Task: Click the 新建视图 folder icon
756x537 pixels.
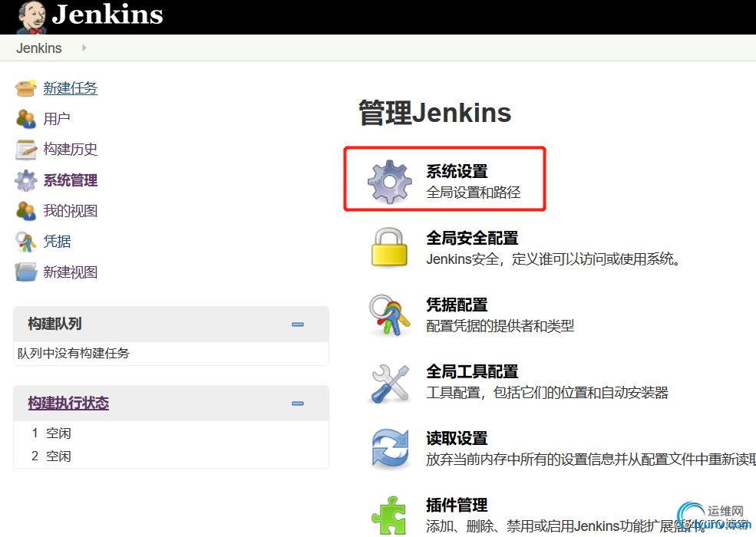Action: (x=25, y=272)
